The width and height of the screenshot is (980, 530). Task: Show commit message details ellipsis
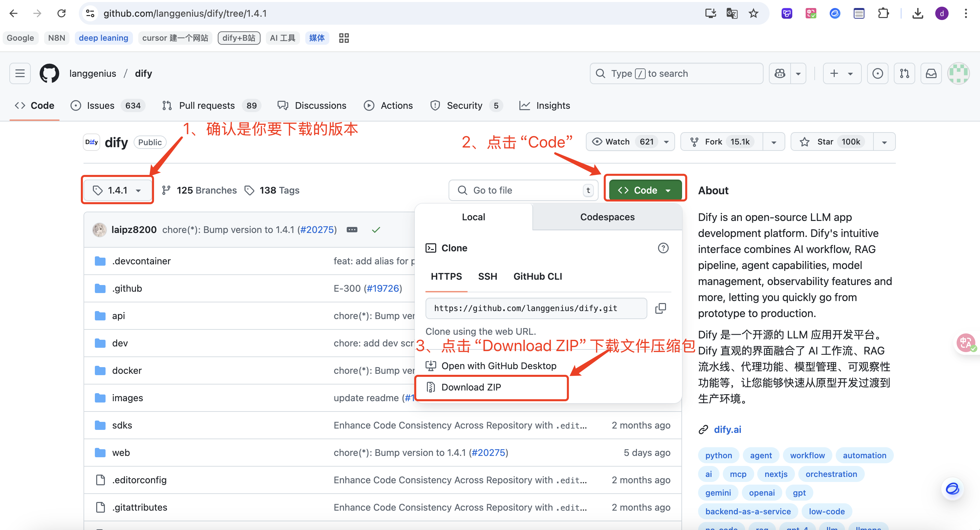352,230
